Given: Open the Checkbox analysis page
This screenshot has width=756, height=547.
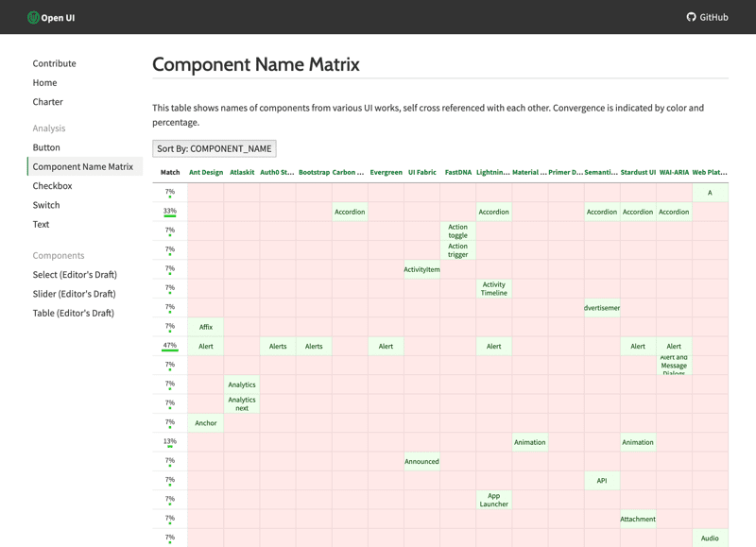Looking at the screenshot, I should click(52, 186).
